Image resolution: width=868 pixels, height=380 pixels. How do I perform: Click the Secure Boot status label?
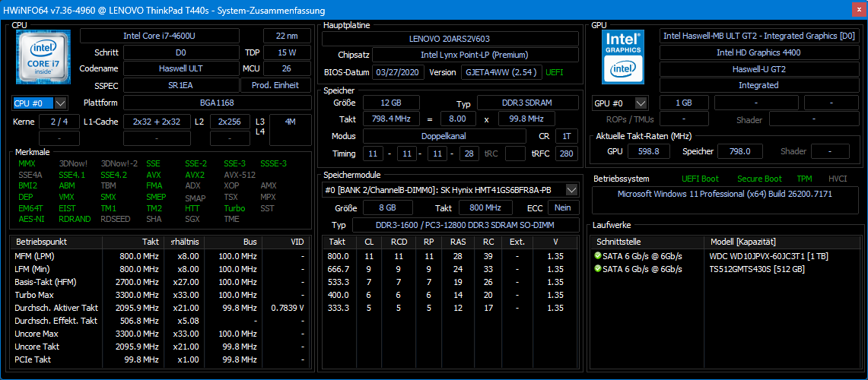(x=758, y=179)
